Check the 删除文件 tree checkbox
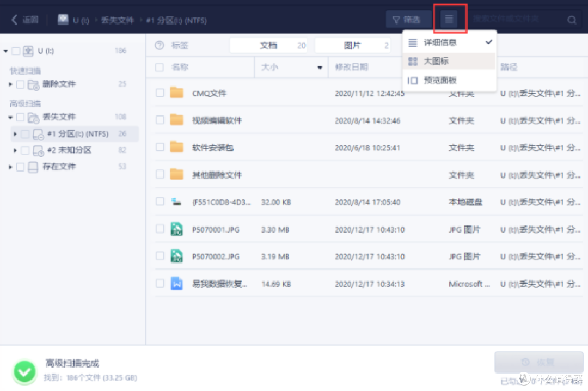 pyautogui.click(x=21, y=84)
